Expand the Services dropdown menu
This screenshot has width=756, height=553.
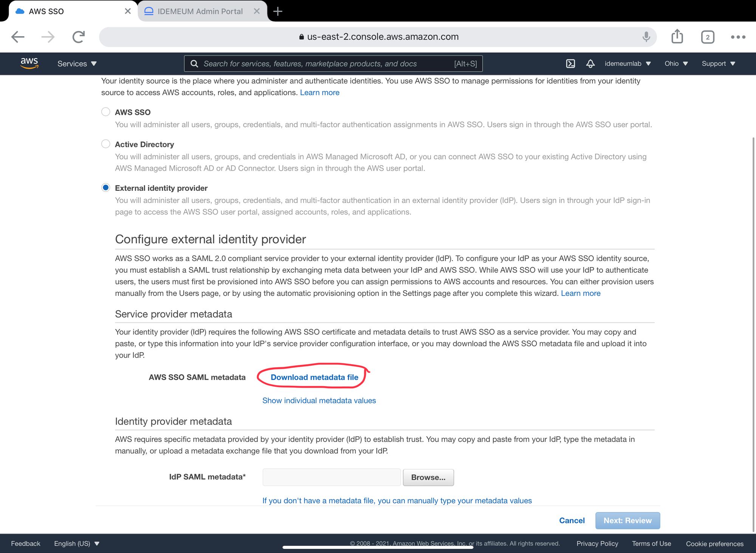click(77, 63)
